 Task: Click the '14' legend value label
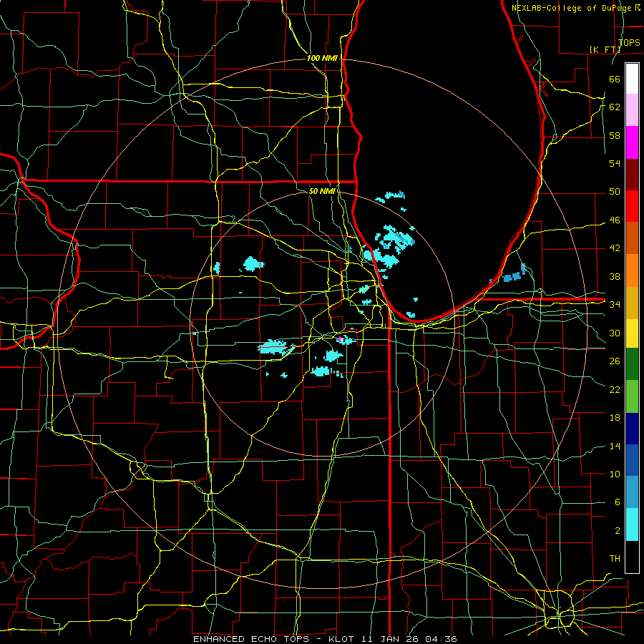coord(615,446)
